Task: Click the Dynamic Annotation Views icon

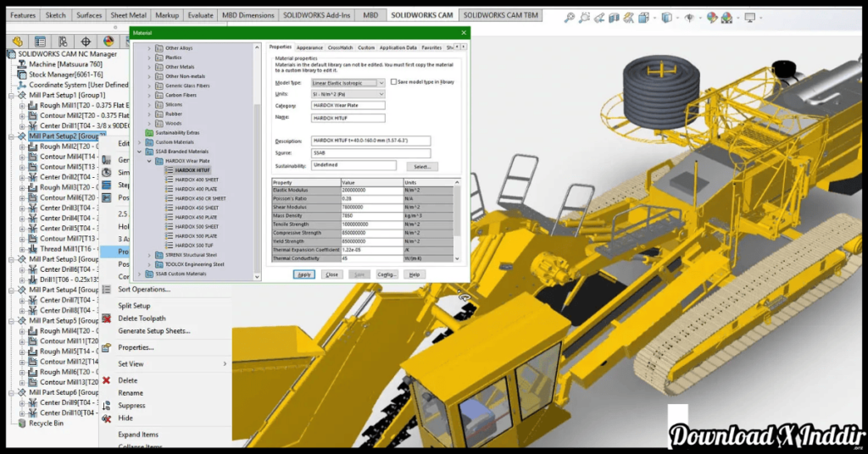Action: click(628, 18)
